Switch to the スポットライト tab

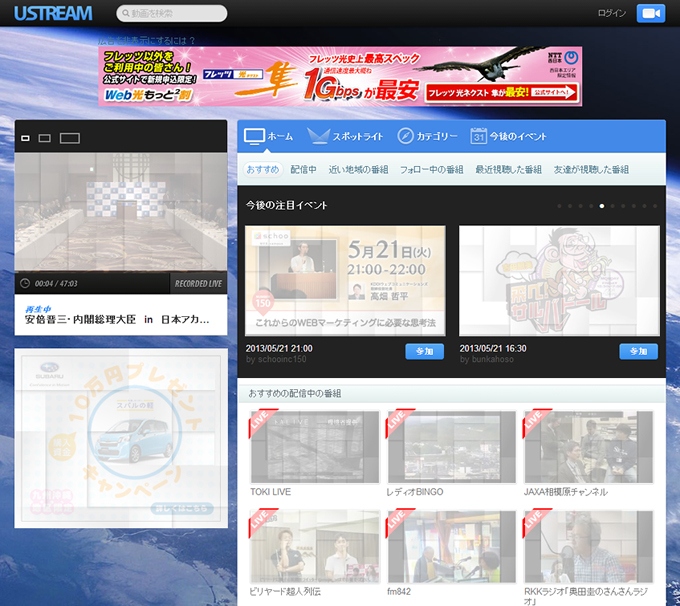pos(345,136)
